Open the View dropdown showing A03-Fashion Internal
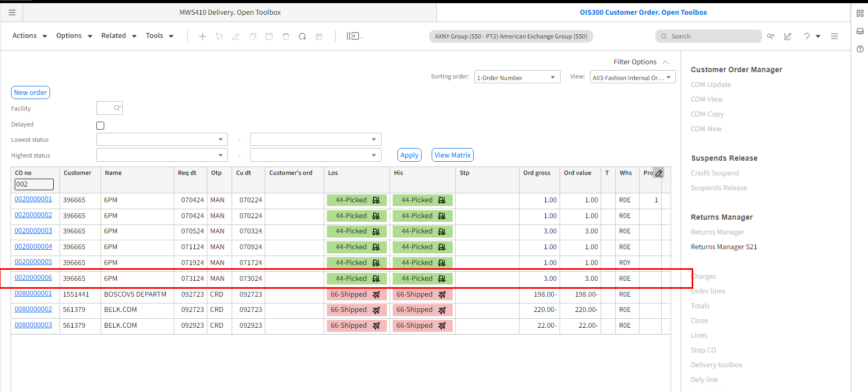868x392 pixels. pyautogui.click(x=632, y=77)
